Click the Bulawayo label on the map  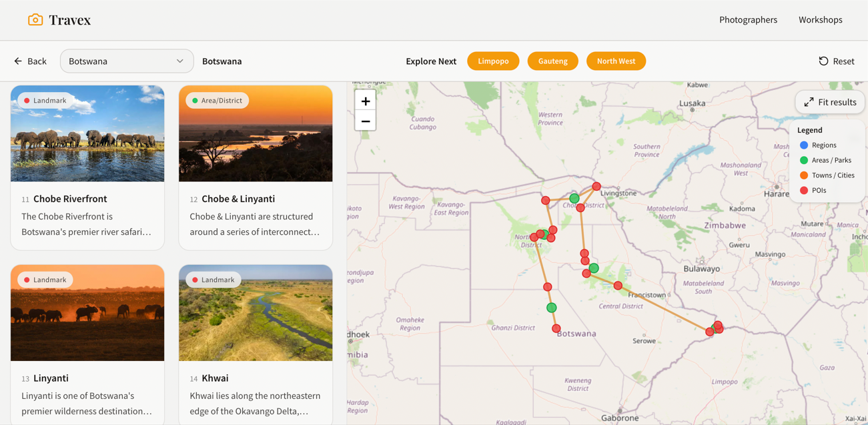pyautogui.click(x=702, y=269)
